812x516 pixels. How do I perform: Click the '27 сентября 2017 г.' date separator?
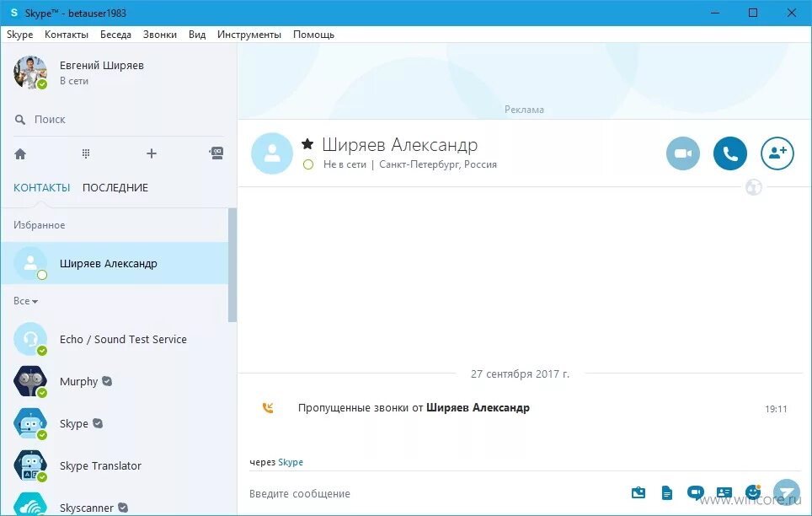(520, 374)
